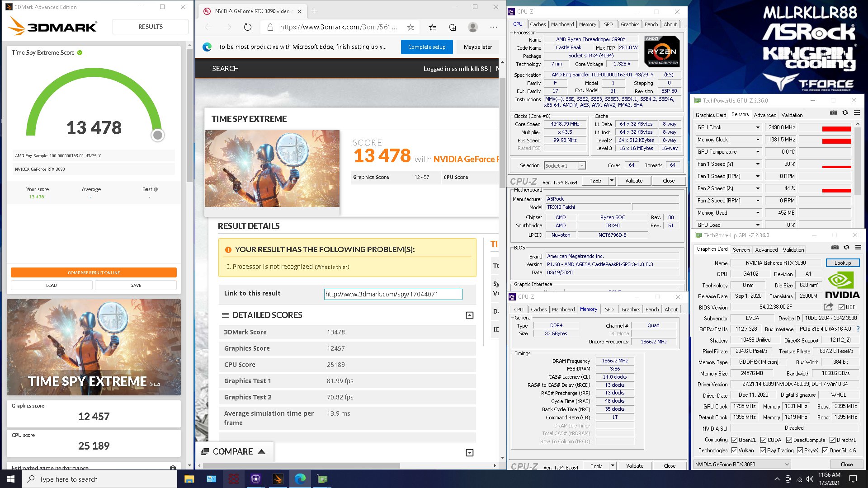Switch to Caches tab in top CPU-Z
868x488 pixels.
pos(538,24)
